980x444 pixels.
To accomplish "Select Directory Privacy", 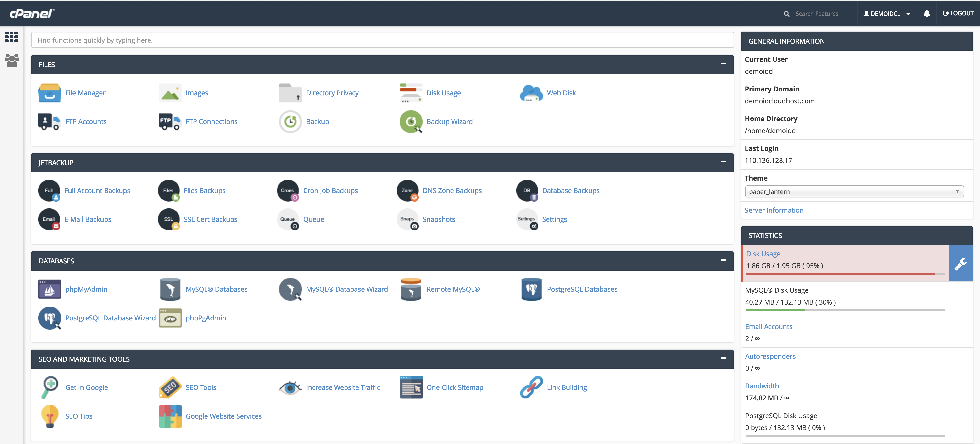I will 332,92.
